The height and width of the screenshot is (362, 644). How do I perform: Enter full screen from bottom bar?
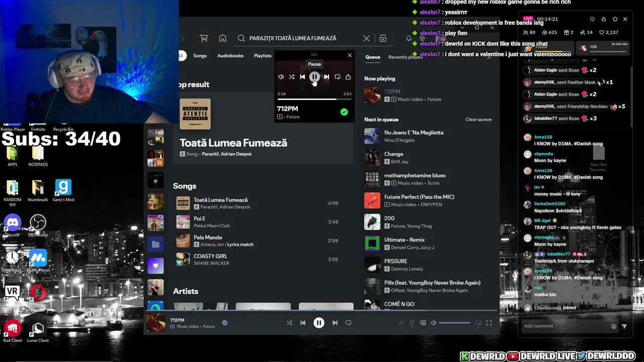pyautogui.click(x=489, y=323)
